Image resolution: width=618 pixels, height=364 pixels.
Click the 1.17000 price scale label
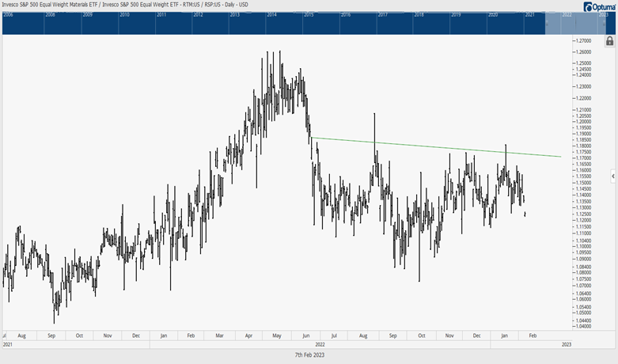pos(583,158)
